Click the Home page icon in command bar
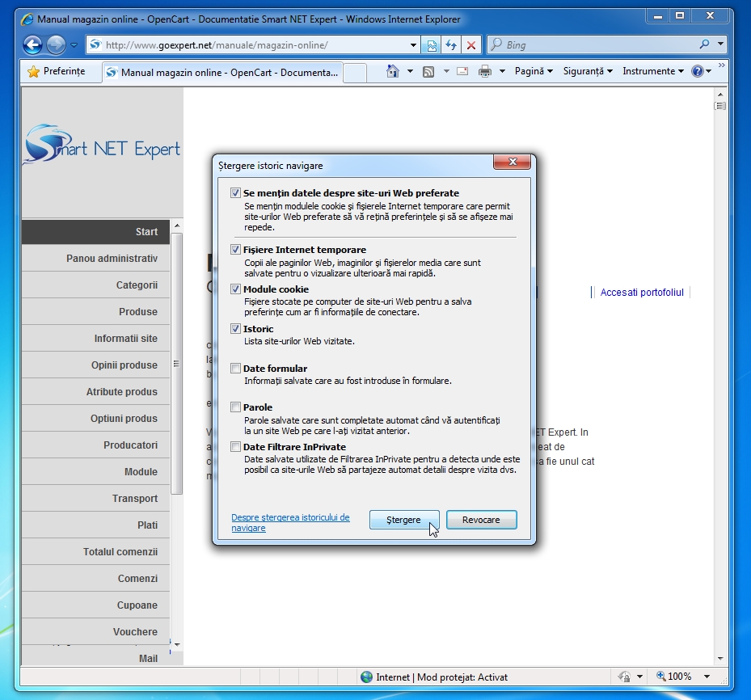The height and width of the screenshot is (700, 751). click(393, 71)
